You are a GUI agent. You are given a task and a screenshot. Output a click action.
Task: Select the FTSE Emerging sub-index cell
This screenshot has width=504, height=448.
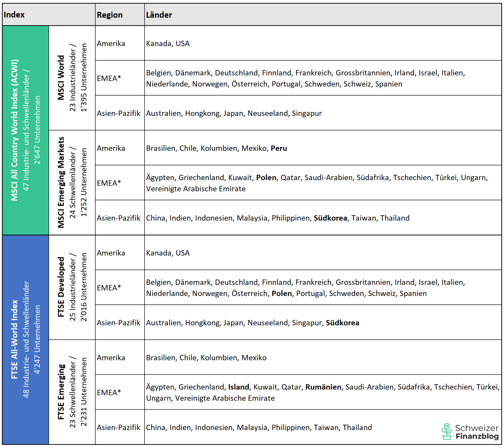72,392
